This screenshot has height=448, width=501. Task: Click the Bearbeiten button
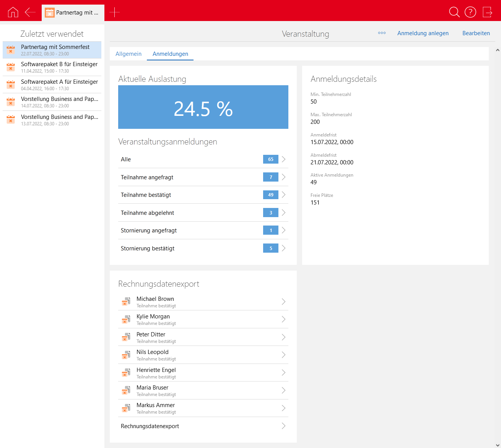tap(476, 33)
